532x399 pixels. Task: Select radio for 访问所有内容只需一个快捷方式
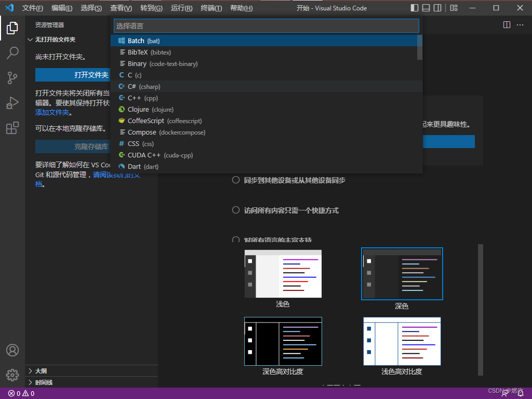236,210
